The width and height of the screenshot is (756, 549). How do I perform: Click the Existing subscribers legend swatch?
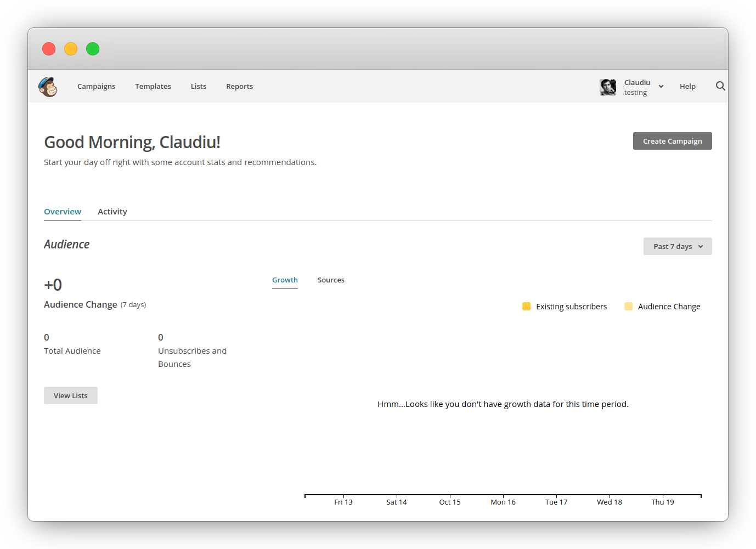tap(527, 306)
